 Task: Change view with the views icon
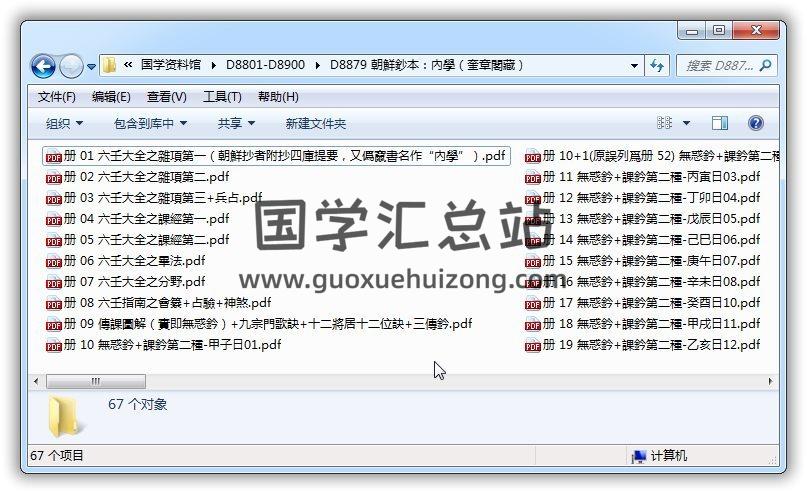(x=664, y=123)
